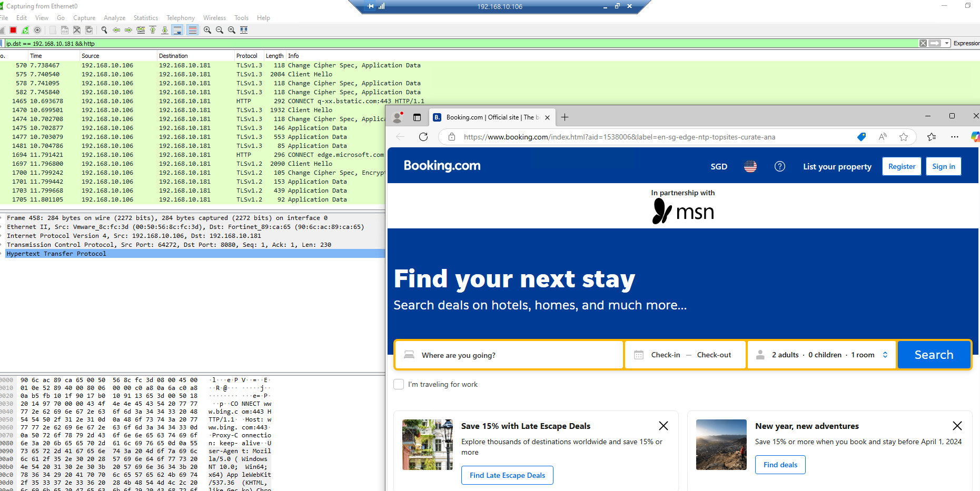The width and height of the screenshot is (980, 491).
Task: Close the Booking.com browser tab
Action: (x=547, y=117)
